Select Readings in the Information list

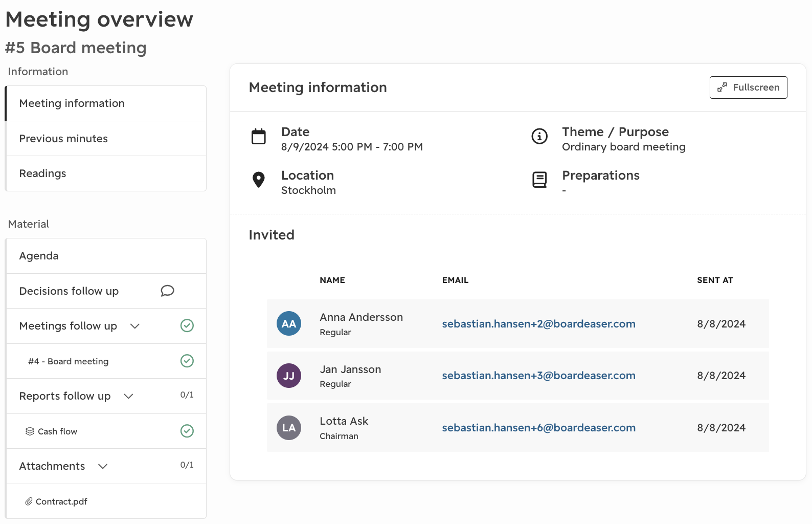point(106,173)
